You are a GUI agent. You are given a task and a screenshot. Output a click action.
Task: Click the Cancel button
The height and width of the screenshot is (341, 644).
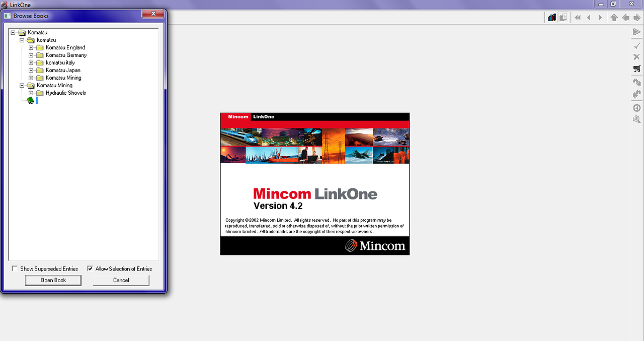point(121,280)
